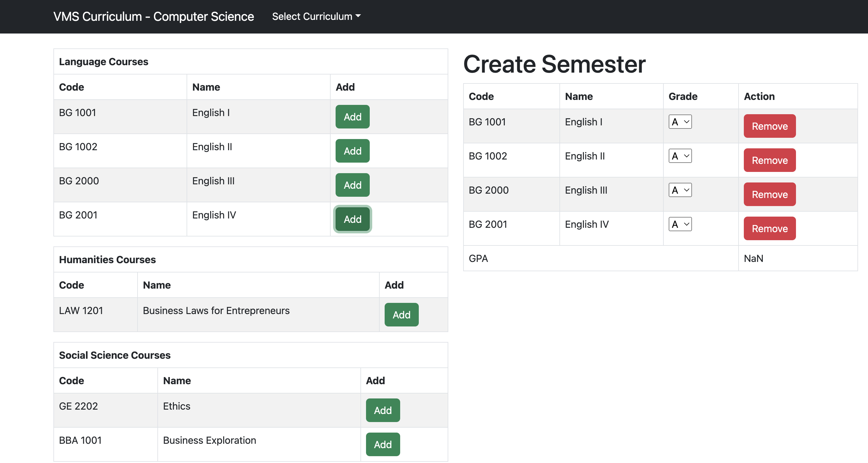868x463 pixels.
Task: Click the Business Exploration course name
Action: click(x=209, y=440)
